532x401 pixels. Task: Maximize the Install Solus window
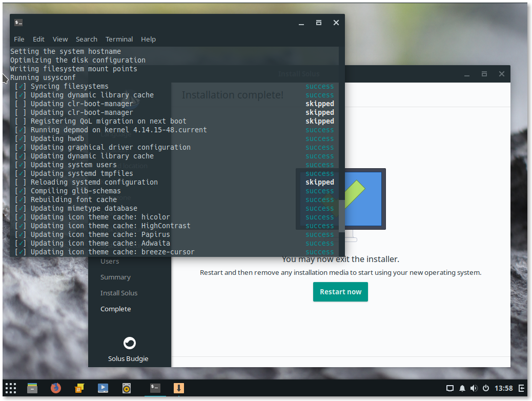(x=484, y=74)
